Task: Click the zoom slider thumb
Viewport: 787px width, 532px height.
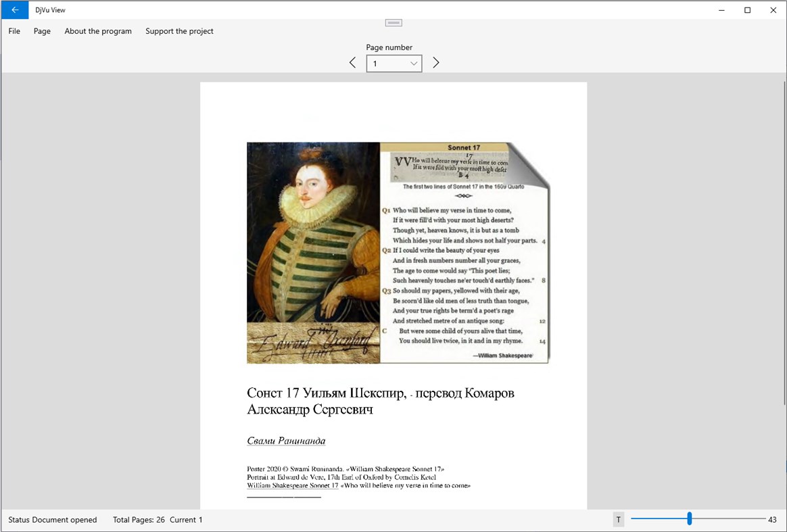Action: 689,519
